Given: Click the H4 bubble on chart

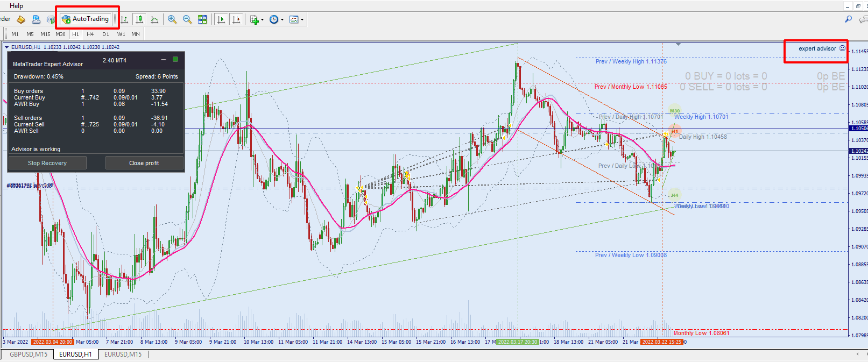Looking at the screenshot, I should coord(675,195).
